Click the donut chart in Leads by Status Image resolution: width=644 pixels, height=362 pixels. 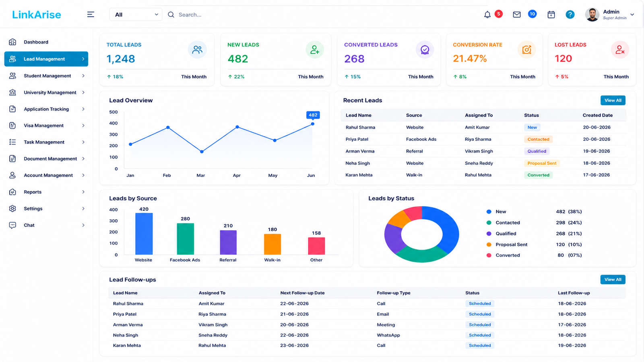click(x=421, y=234)
